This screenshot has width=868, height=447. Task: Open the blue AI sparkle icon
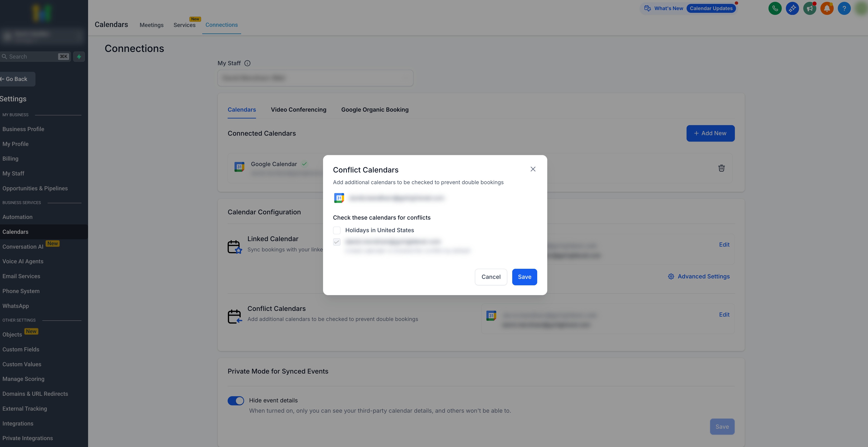click(x=792, y=8)
